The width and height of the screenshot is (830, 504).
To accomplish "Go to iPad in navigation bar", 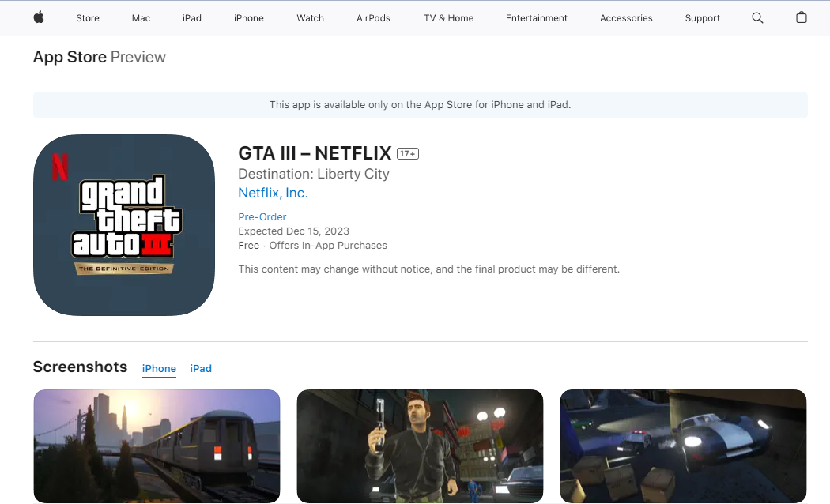I will 191,18.
